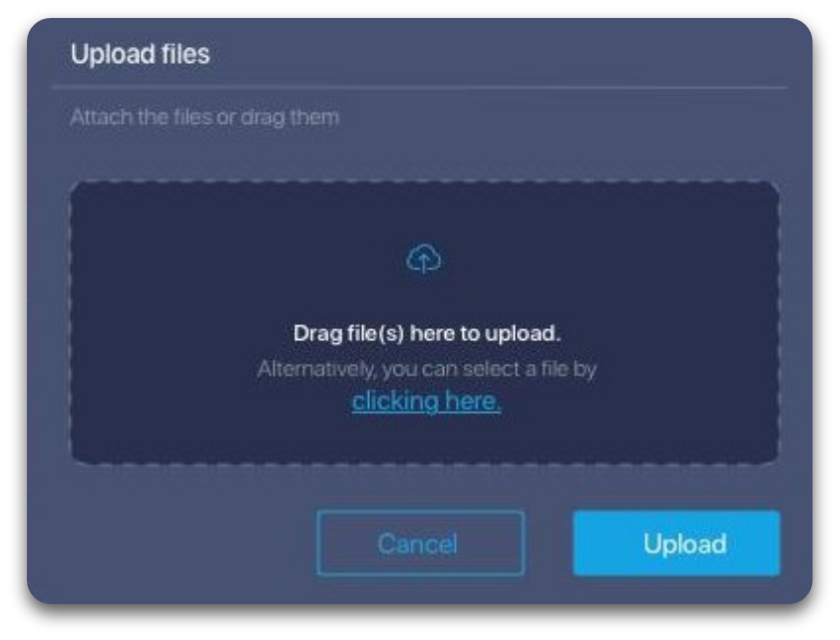Viewport: 840px width, 640px height.
Task: Click the cloud upload icon
Action: click(x=424, y=259)
